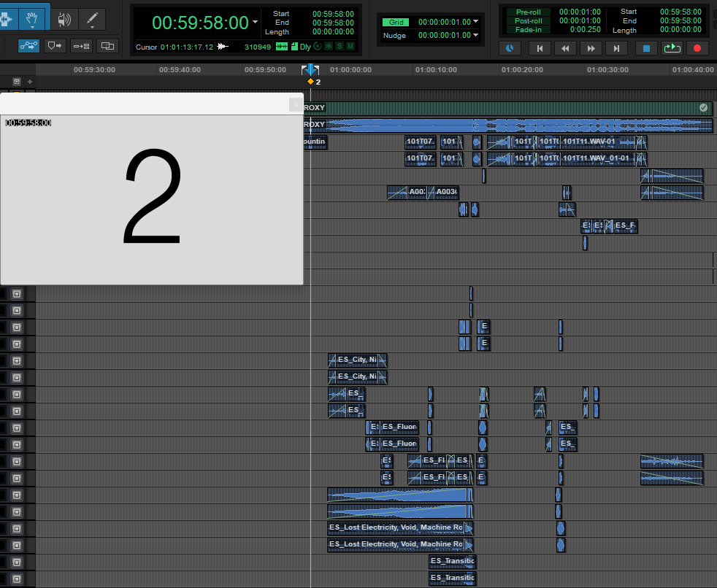Image resolution: width=717 pixels, height=588 pixels.
Task: Click the Insertion Follows Playback waveform icon
Action: tap(283, 46)
